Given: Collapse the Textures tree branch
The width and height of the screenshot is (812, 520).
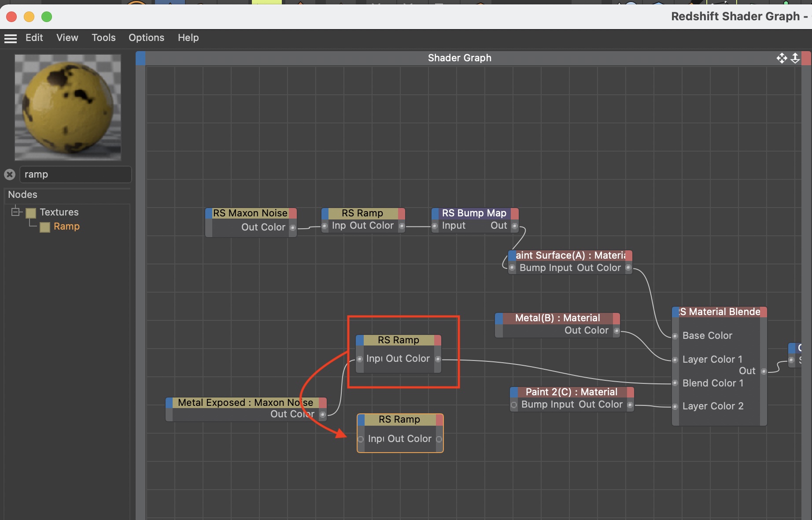Looking at the screenshot, I should click(x=16, y=212).
